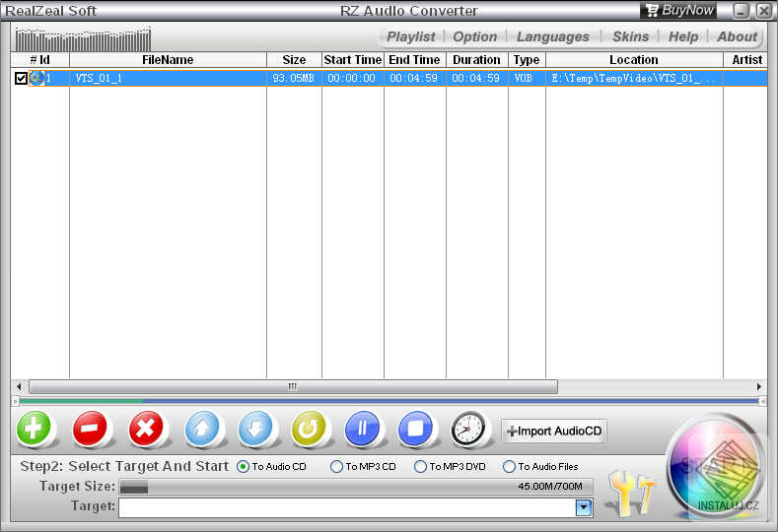Screen dimensions: 778x532
Task: Uncheck the checkbox for VTS_01_1
Action: coord(21,78)
